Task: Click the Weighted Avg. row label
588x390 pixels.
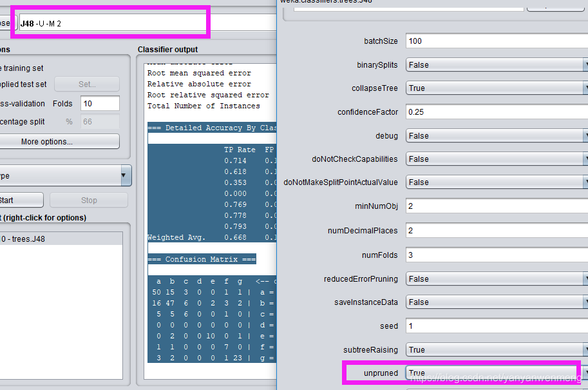Action: click(176, 238)
